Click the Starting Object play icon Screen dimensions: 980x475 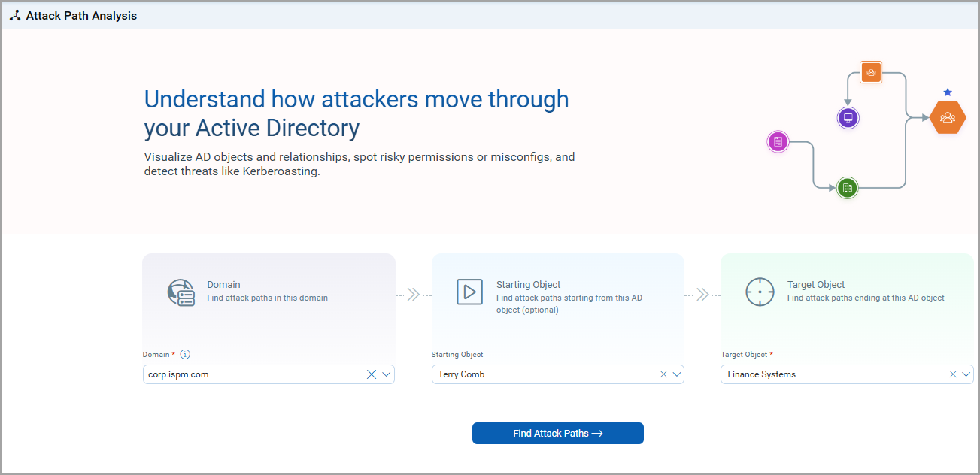469,292
